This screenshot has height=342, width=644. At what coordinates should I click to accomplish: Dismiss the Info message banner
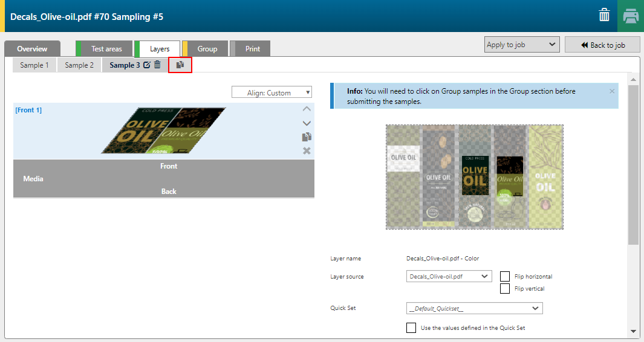(612, 91)
